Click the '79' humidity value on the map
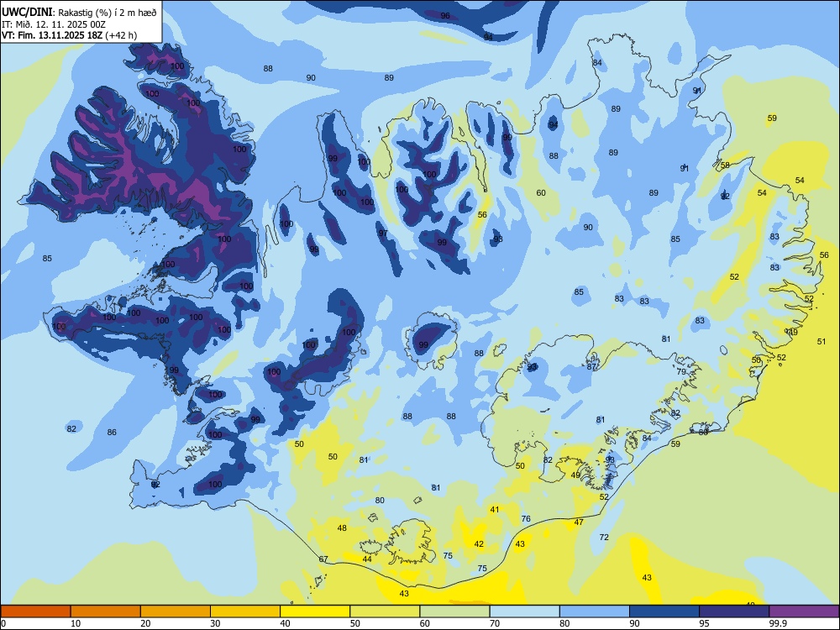This screenshot has width=840, height=630. (681, 372)
